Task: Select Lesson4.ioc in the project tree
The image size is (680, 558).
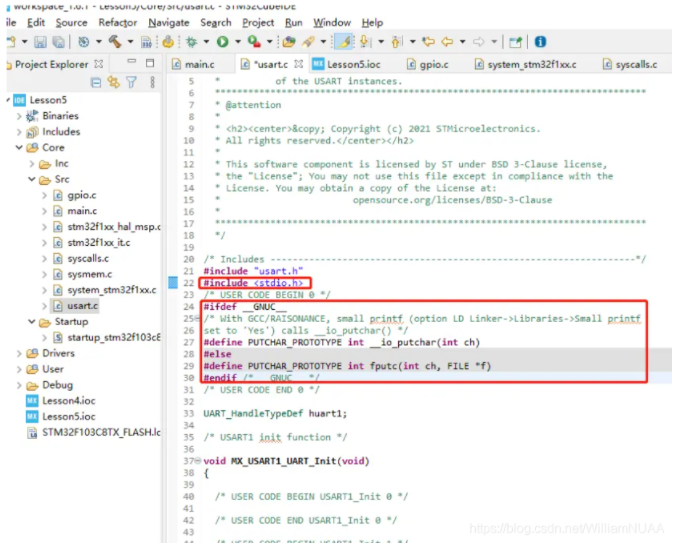Action: pyautogui.click(x=69, y=401)
